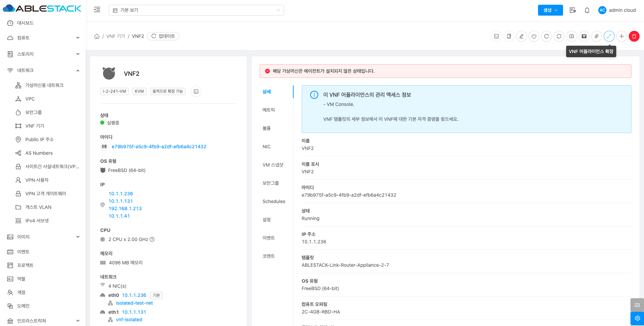644x326 pixels.
Task: Click the power stop icon in toolbar
Action: click(534, 36)
